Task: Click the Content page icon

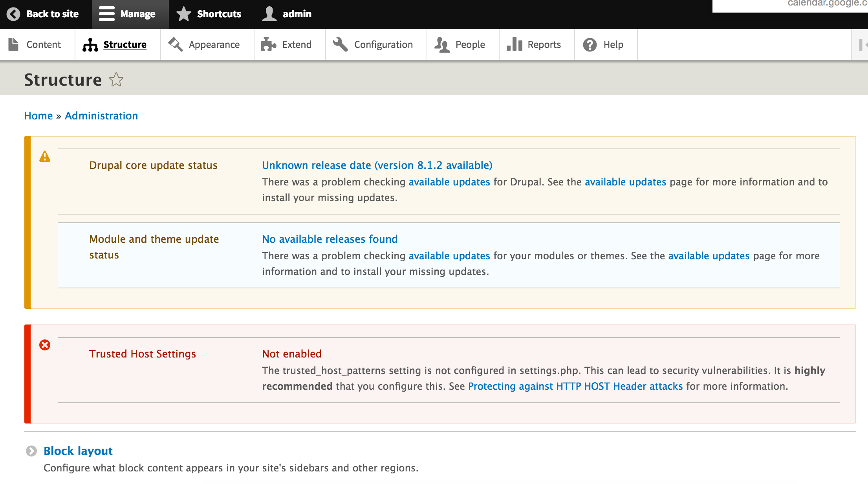Action: pyautogui.click(x=13, y=44)
